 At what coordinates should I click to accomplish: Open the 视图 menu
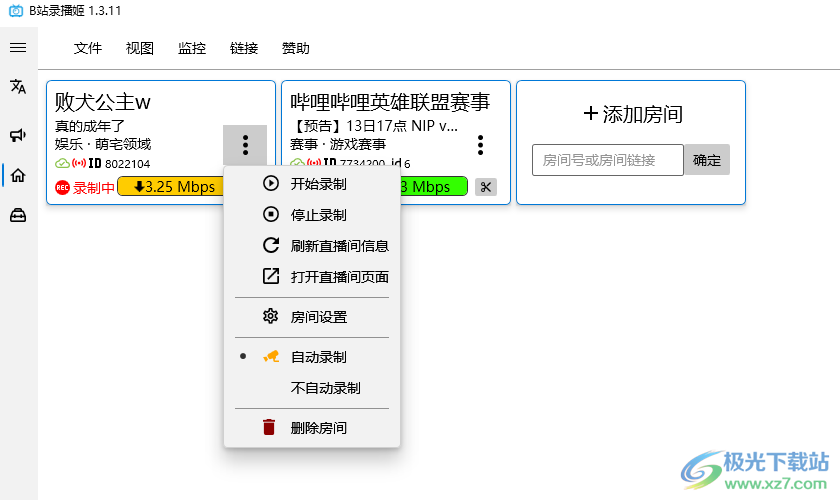[140, 48]
